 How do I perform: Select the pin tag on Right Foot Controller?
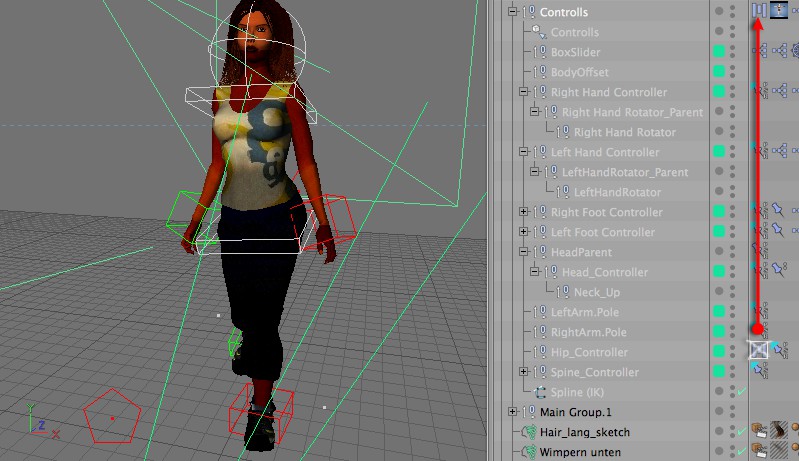click(778, 209)
